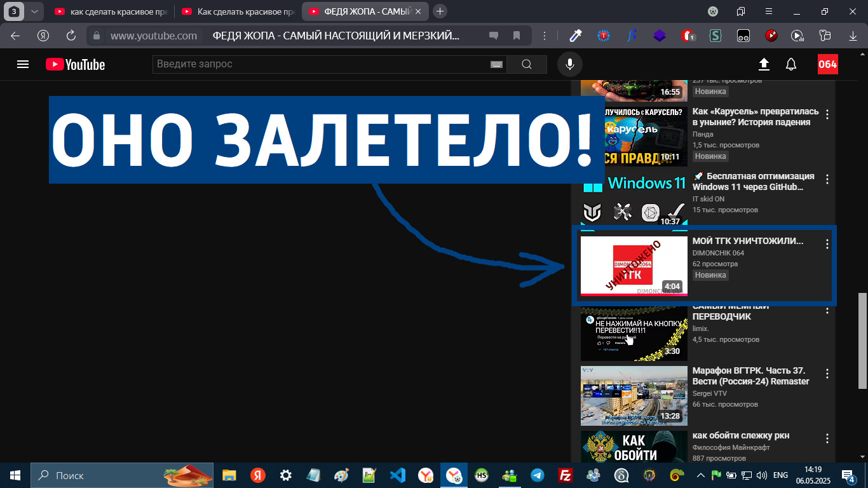Click the Марафон ВГТРК video thumbnail
Image resolution: width=868 pixels, height=488 pixels.
point(634,395)
